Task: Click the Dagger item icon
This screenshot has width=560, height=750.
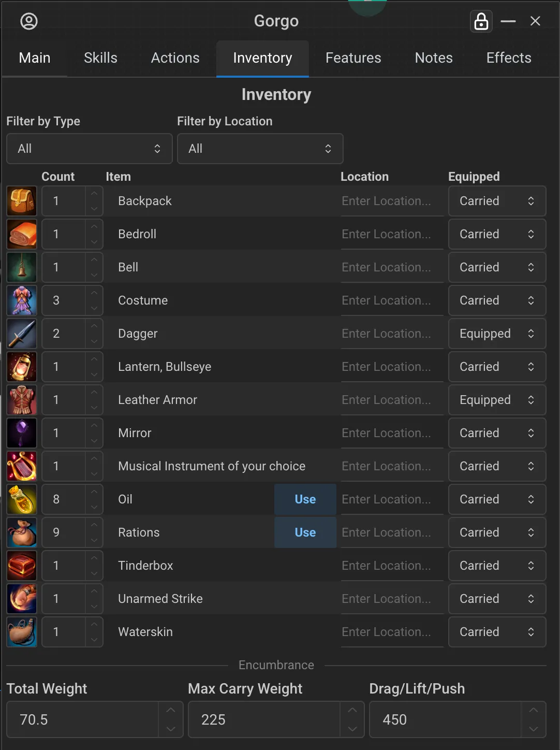Action: coord(22,334)
